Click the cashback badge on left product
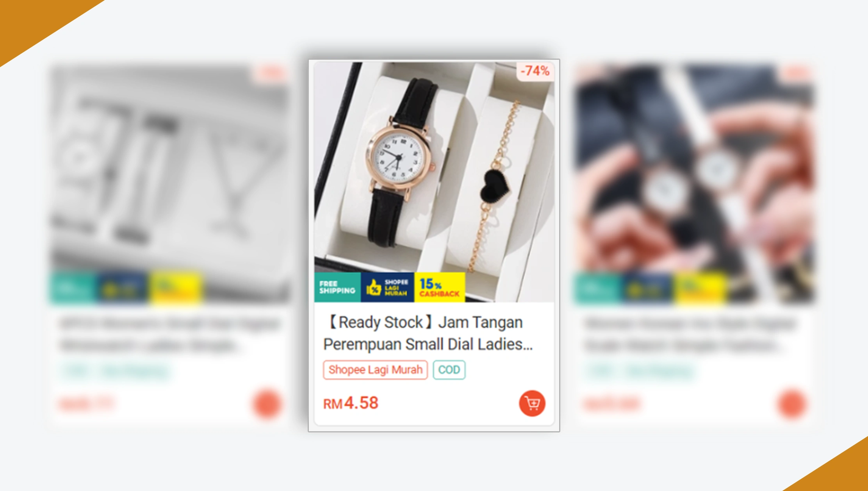This screenshot has height=491, width=868. tap(176, 288)
